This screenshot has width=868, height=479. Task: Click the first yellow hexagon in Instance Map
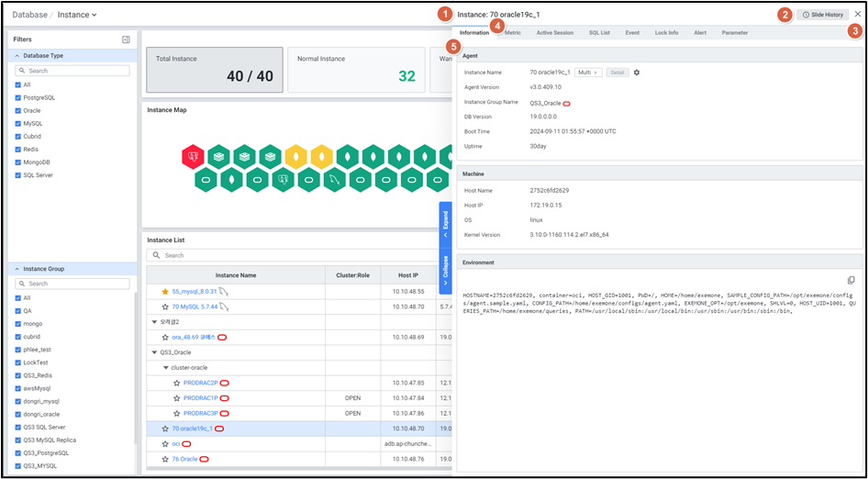(x=295, y=157)
